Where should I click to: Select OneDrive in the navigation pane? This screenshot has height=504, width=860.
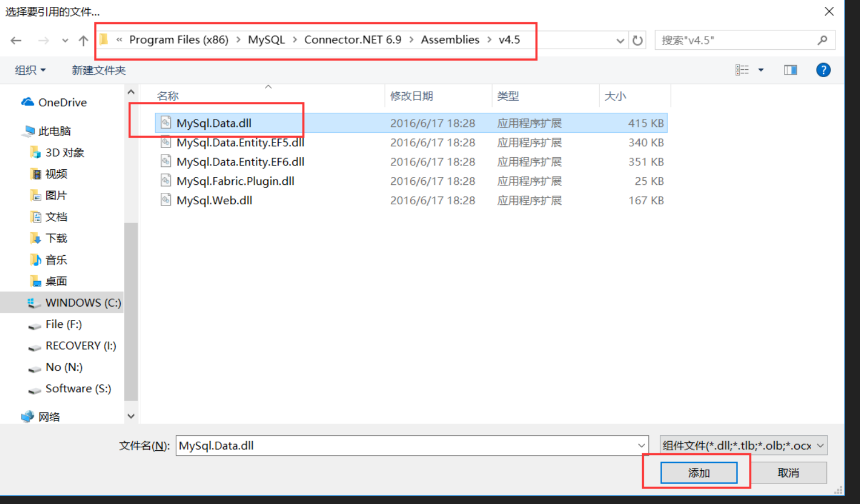point(62,102)
